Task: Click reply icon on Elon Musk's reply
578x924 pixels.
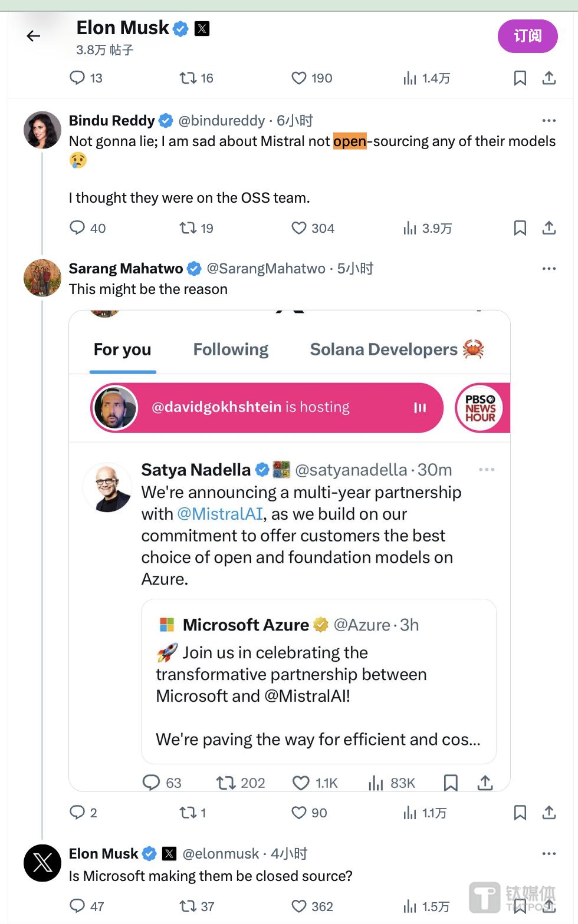Action: point(77,906)
